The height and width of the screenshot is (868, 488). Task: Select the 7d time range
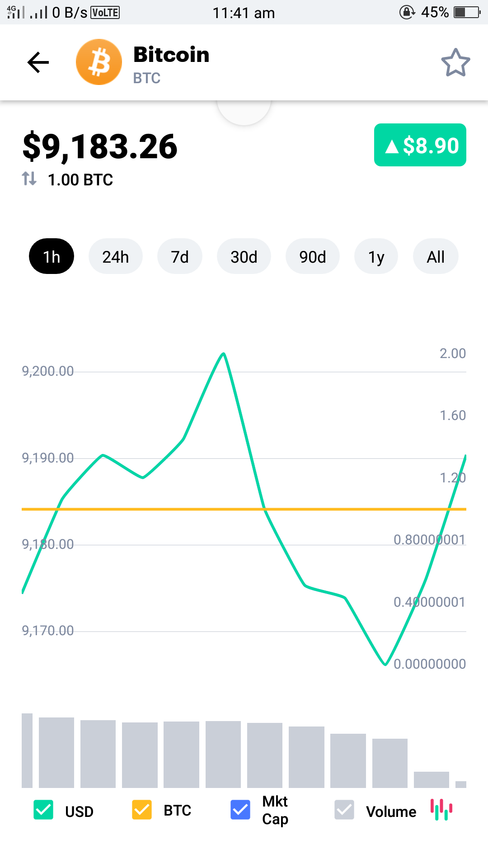(180, 257)
